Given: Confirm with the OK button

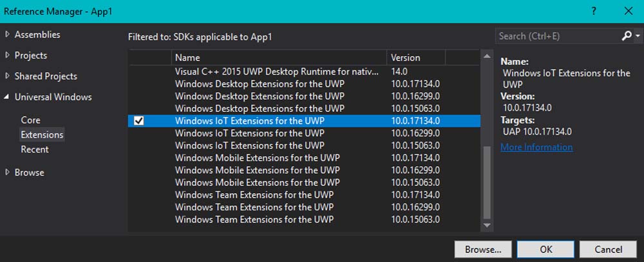Looking at the screenshot, I should pyautogui.click(x=545, y=249).
